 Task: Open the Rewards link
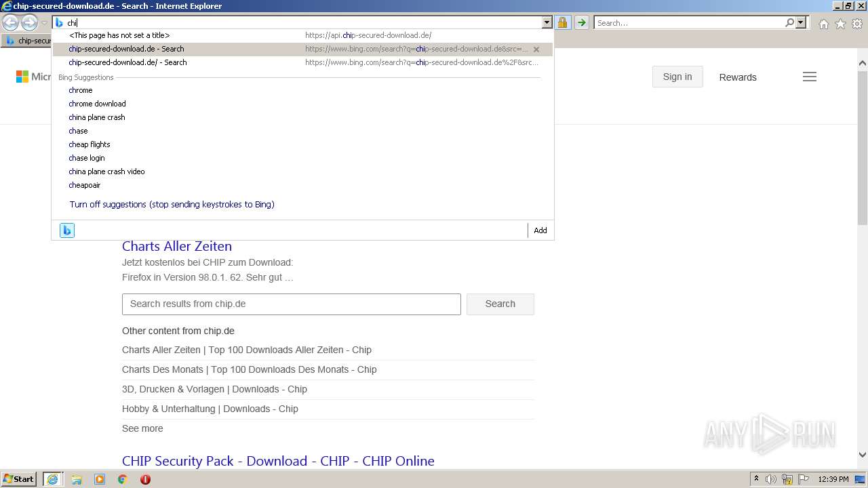(738, 77)
